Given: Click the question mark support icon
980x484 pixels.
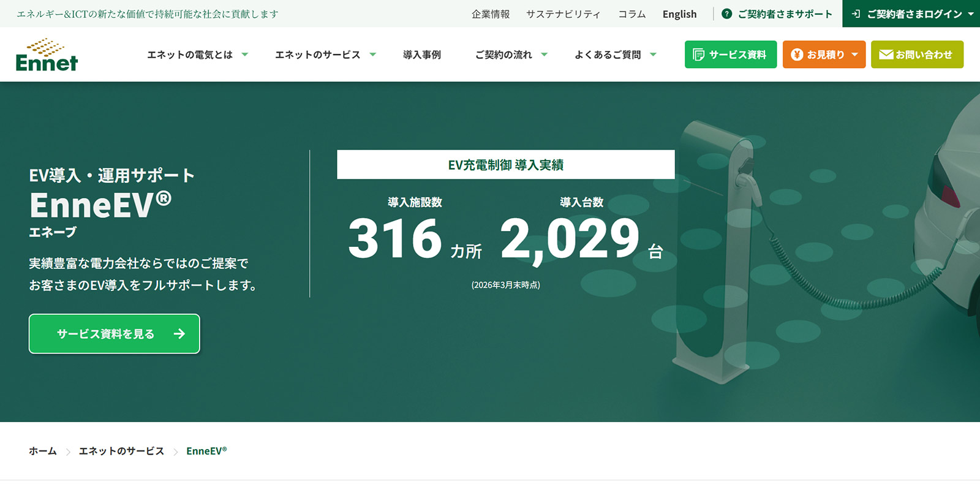Looking at the screenshot, I should (726, 13).
